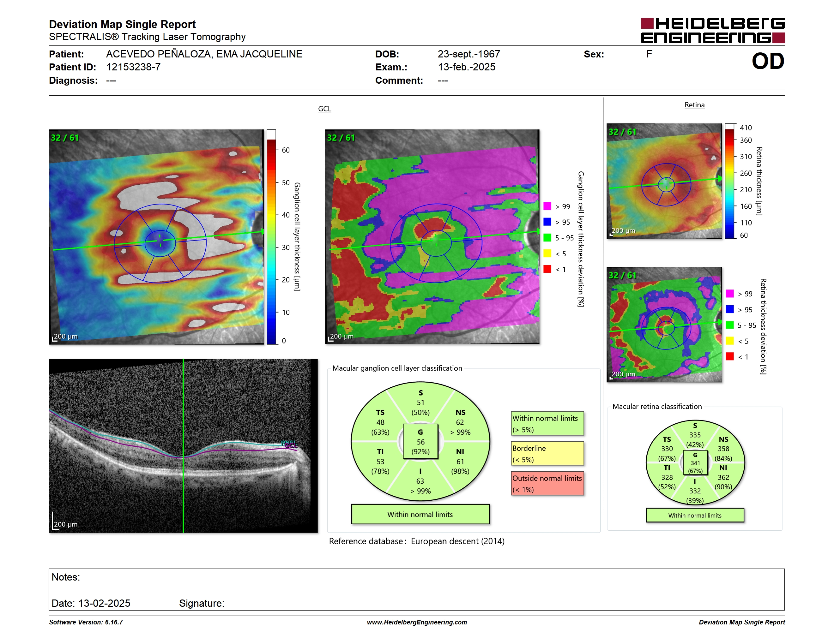This screenshot has width=834, height=644.
Task: Click the GCL sector NS 62 >99%
Action: tap(460, 422)
